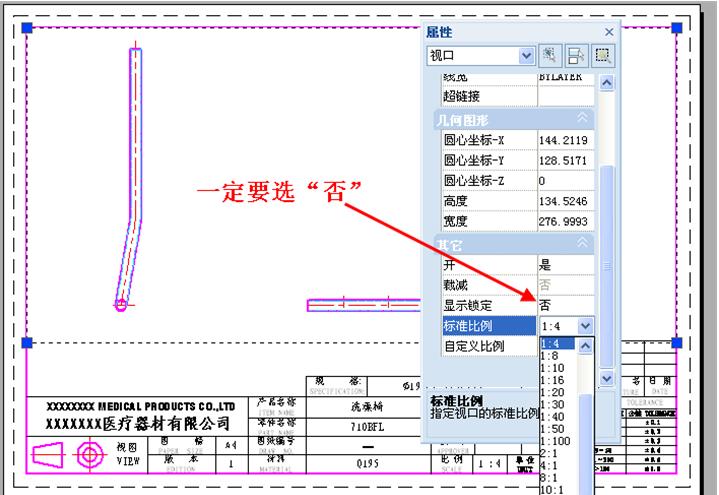719x495 pixels.
Task: Click the paper size cell A4
Action: click(231, 445)
